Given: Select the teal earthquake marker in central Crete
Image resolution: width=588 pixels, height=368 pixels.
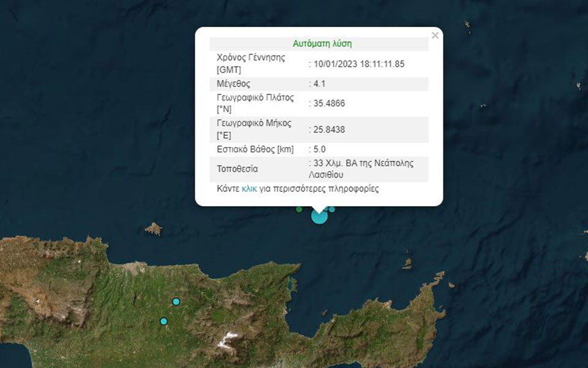Looking at the screenshot, I should pyautogui.click(x=176, y=301).
